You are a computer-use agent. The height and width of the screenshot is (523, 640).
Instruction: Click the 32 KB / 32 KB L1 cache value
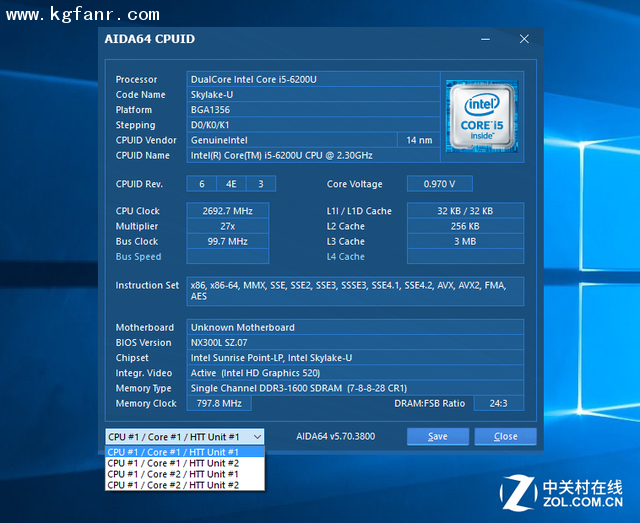click(465, 211)
